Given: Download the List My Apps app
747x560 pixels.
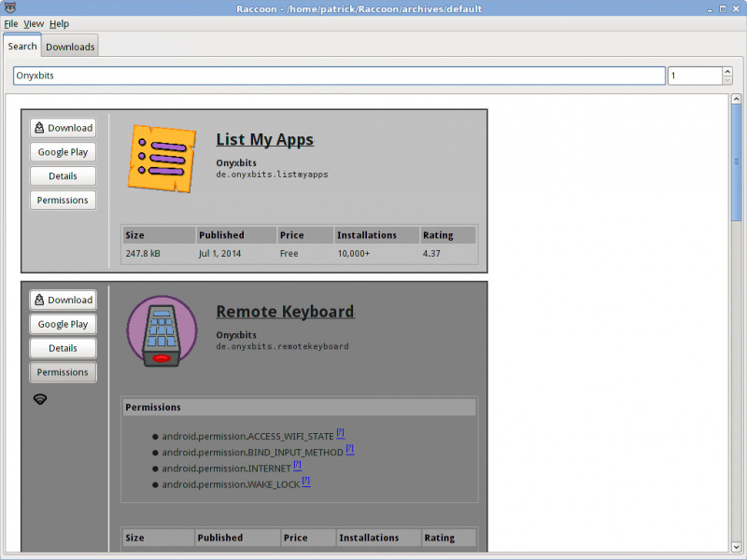Looking at the screenshot, I should [x=63, y=128].
